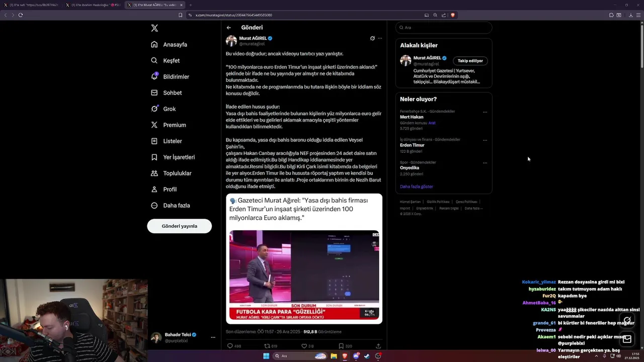This screenshot has height=362, width=644.
Task: Open Brave browser from taskbar
Action: (345, 356)
